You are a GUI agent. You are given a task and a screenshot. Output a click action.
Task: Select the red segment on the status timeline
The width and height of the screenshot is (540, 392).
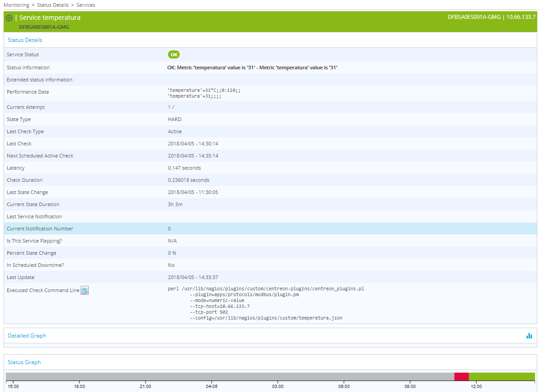coord(461,376)
